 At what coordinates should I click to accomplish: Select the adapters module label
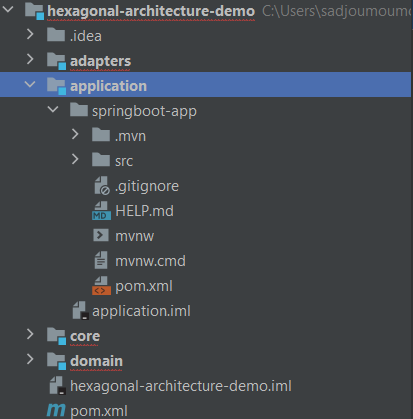(x=100, y=61)
